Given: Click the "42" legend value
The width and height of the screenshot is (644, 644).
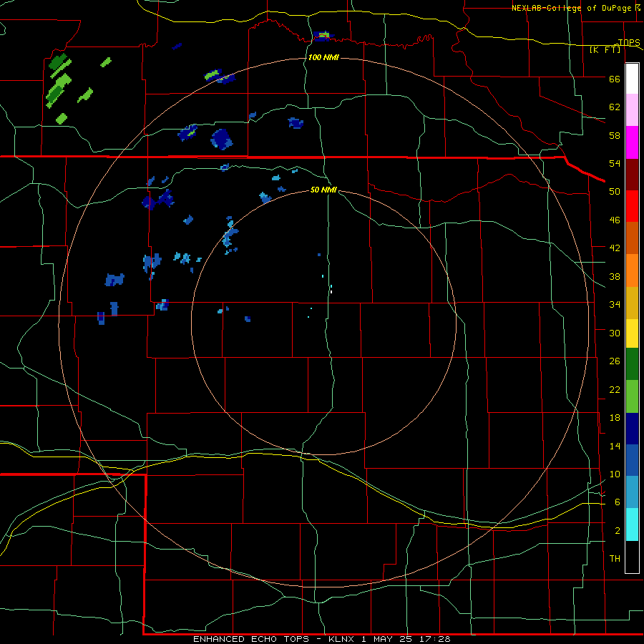Looking at the screenshot, I should pos(615,248).
